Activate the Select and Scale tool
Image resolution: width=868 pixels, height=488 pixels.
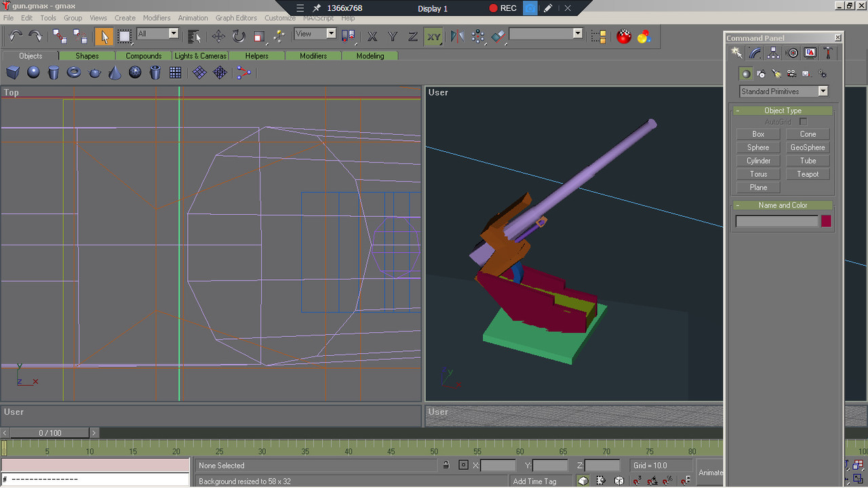(259, 36)
